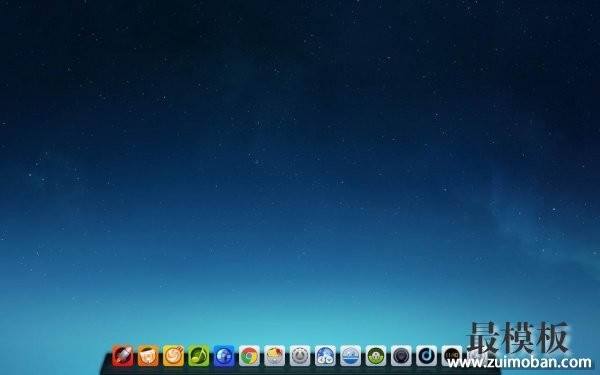
Task: Open the rocket Launcher icon in dock
Action: pyautogui.click(x=123, y=356)
